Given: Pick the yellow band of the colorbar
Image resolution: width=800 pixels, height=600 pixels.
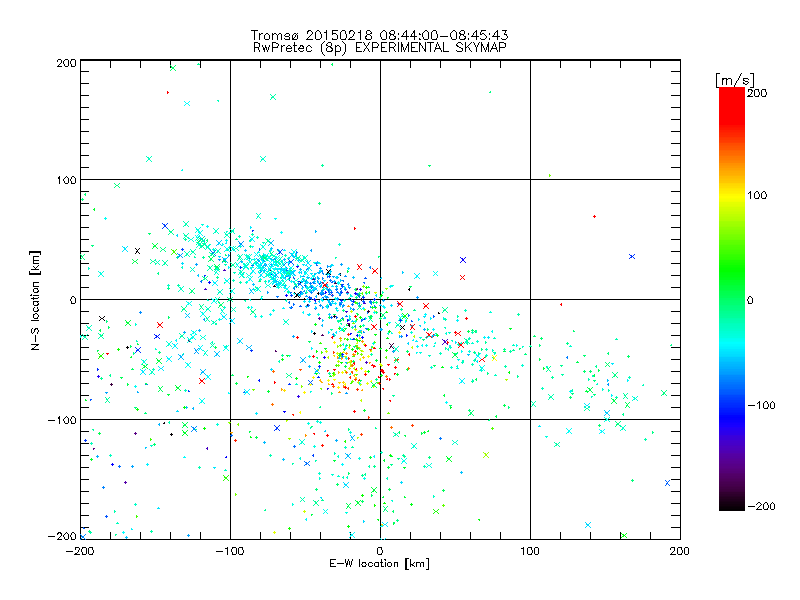Looking at the screenshot, I should 732,196.
